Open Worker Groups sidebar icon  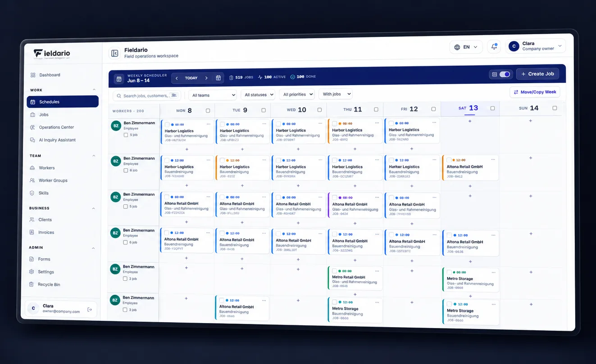click(x=32, y=180)
